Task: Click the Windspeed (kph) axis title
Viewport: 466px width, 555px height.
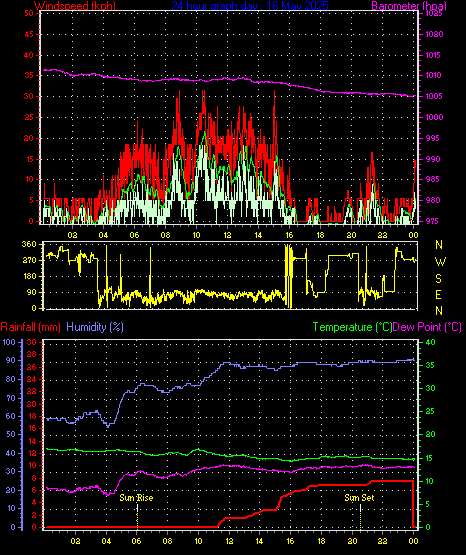Action: pyautogui.click(x=75, y=6)
